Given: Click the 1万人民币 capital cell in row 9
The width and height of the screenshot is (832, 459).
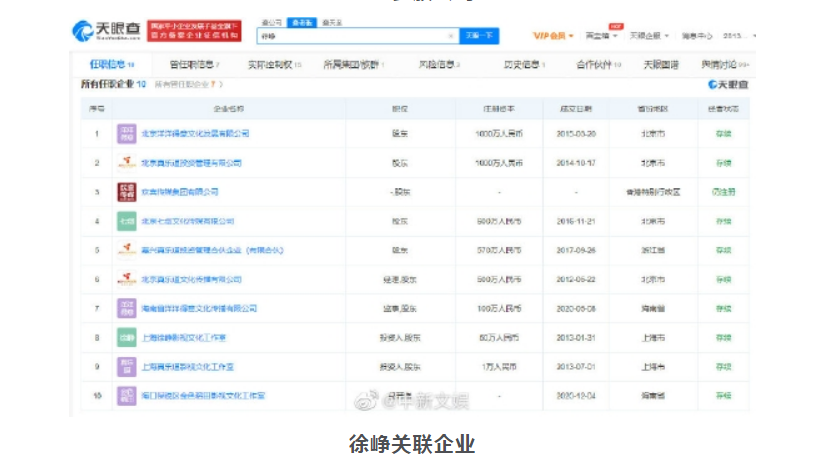Looking at the screenshot, I should coord(499,367).
